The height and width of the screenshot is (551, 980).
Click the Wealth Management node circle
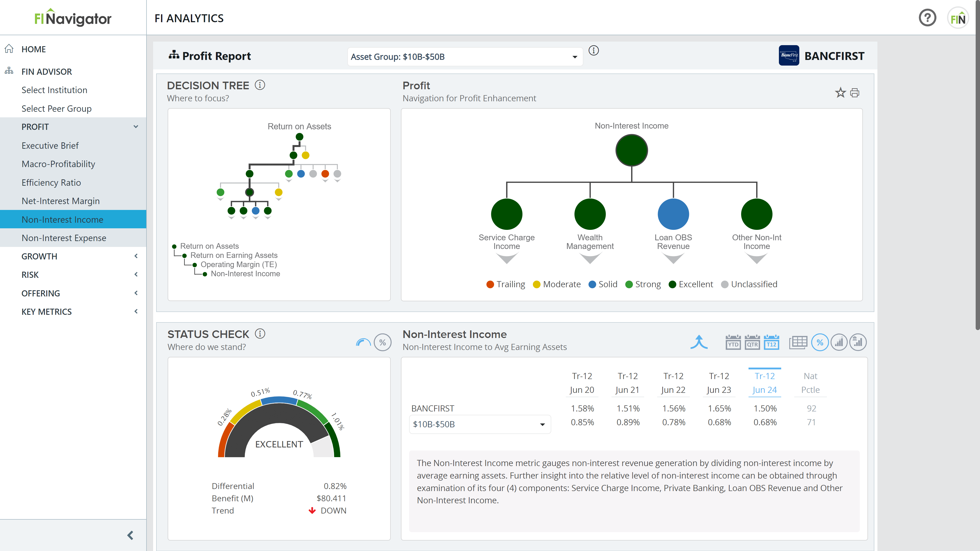590,214
